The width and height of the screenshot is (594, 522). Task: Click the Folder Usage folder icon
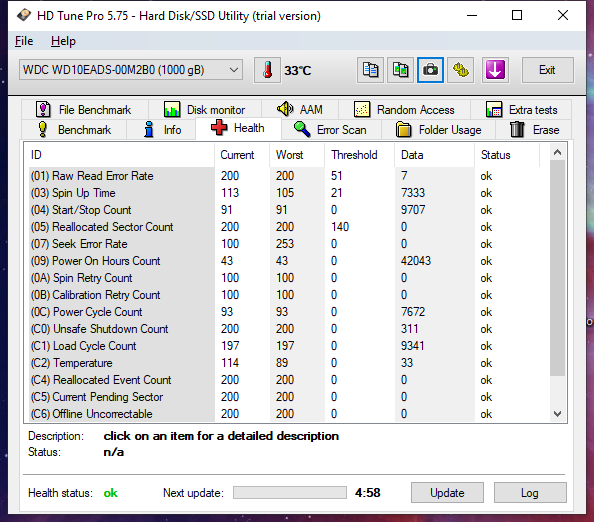[x=403, y=130]
